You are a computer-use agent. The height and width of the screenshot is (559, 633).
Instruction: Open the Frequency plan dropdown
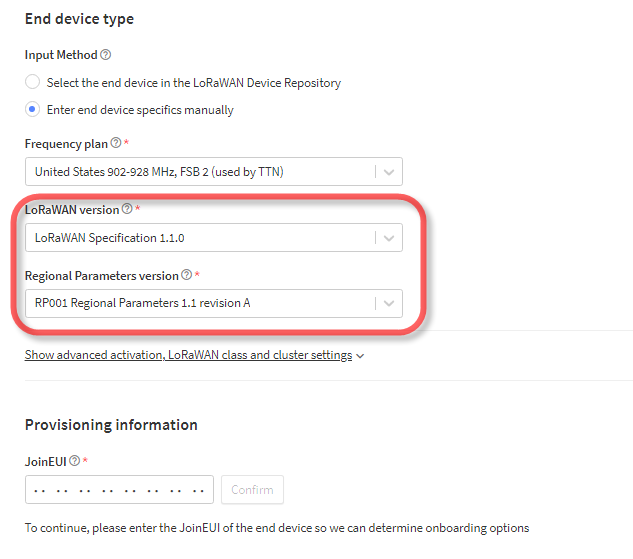pos(214,172)
